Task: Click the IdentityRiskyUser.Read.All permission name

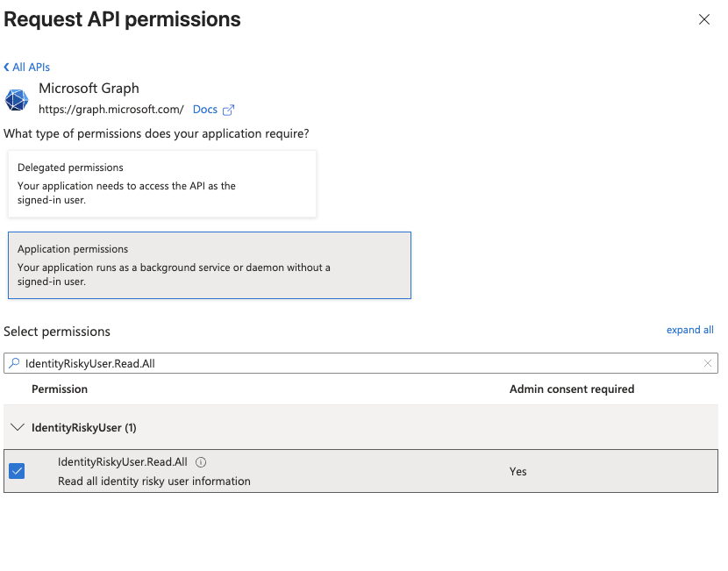Action: (x=122, y=462)
